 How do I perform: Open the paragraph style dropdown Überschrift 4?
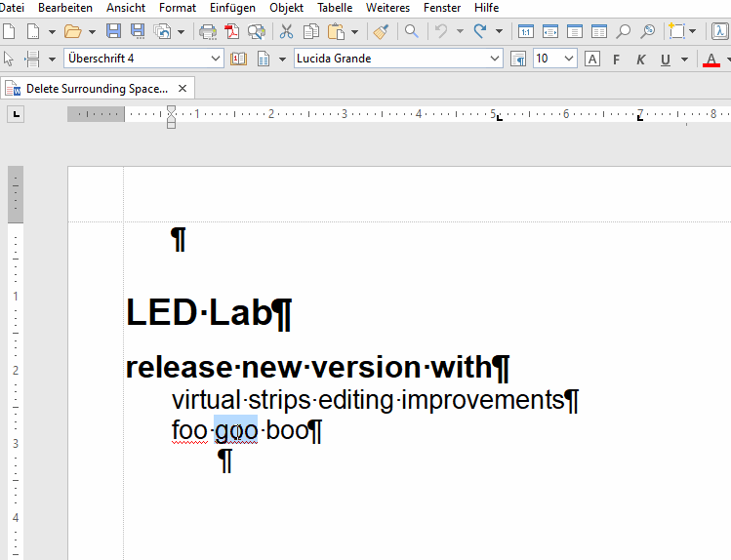[216, 59]
